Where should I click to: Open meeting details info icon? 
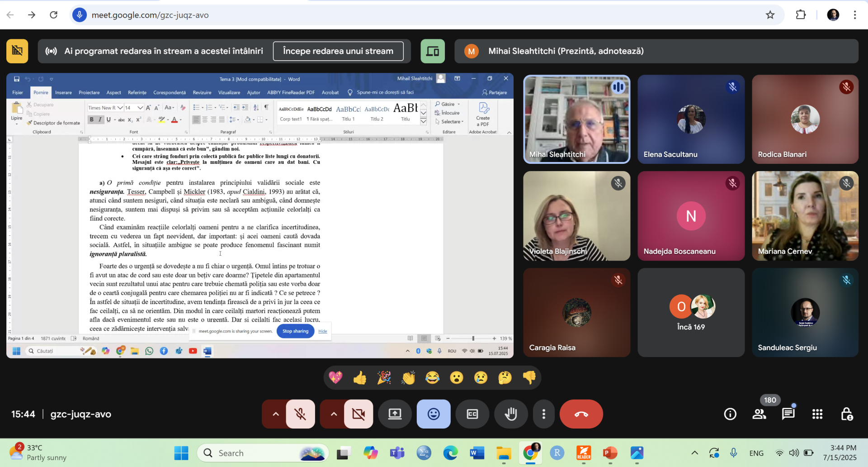[x=730, y=414]
